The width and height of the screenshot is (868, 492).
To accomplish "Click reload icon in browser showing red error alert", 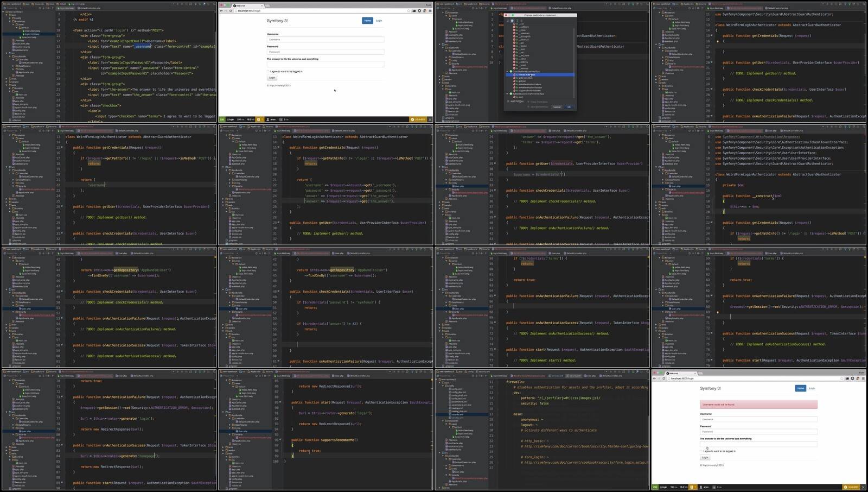I will [x=663, y=379].
